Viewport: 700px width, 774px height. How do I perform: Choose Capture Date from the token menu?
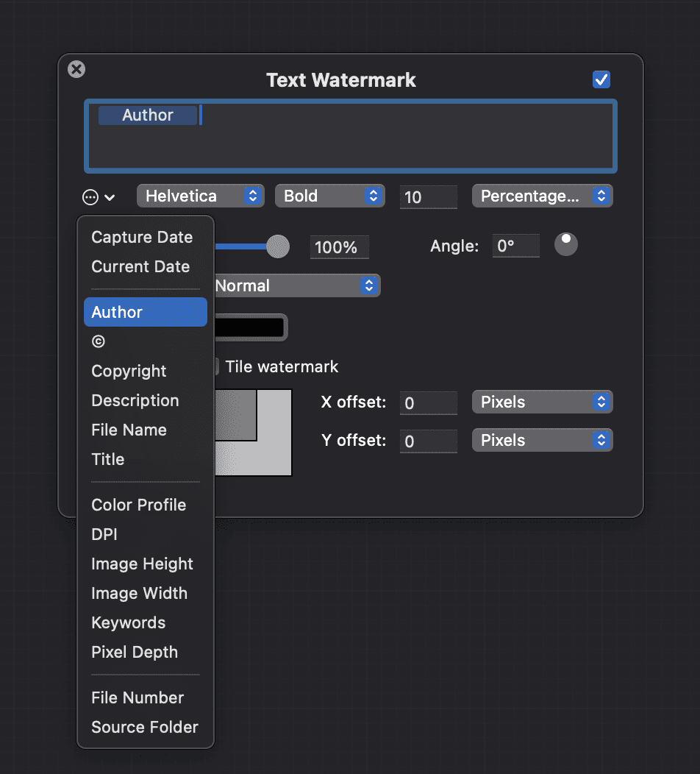(x=142, y=238)
